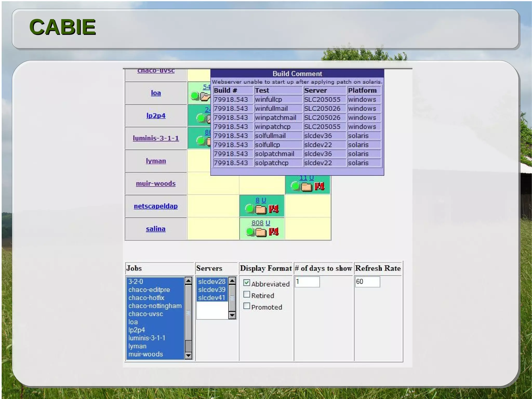
Task: Click the green status circle in the loa row
Action: click(x=195, y=96)
